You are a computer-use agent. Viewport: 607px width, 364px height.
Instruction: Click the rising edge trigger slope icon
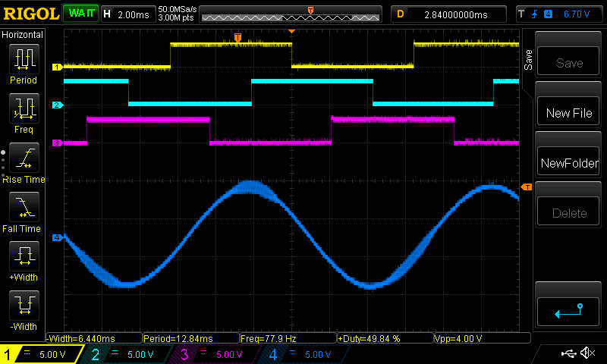click(x=535, y=14)
